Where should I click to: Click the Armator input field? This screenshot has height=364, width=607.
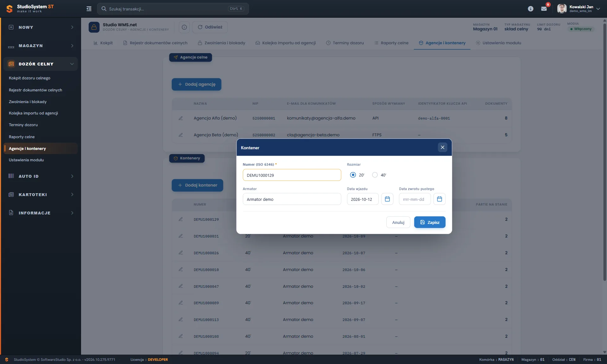(x=292, y=199)
